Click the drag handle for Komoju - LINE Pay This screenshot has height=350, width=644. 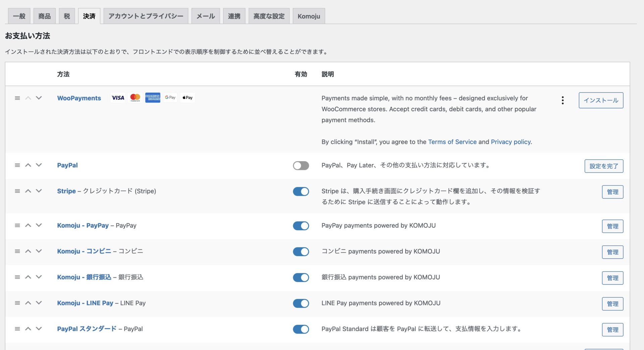click(x=17, y=303)
